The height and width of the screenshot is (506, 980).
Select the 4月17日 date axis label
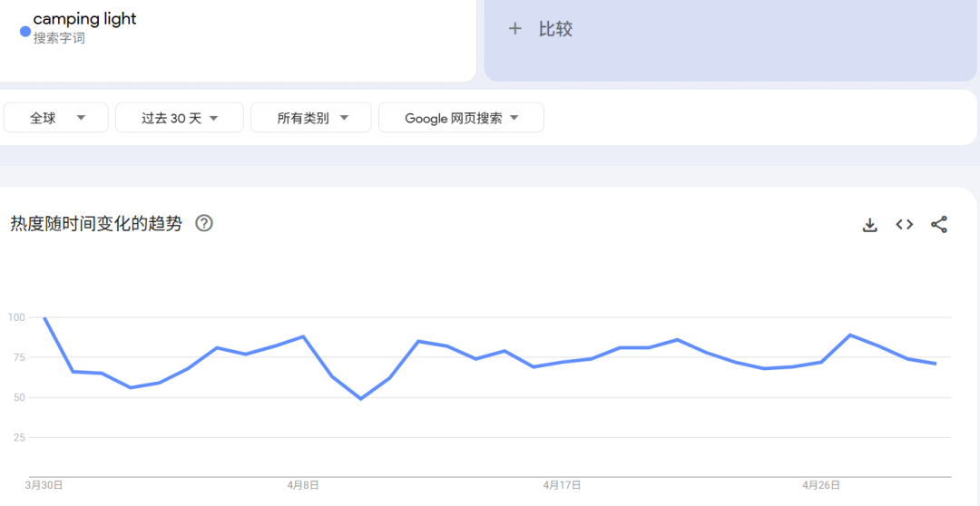pos(562,485)
